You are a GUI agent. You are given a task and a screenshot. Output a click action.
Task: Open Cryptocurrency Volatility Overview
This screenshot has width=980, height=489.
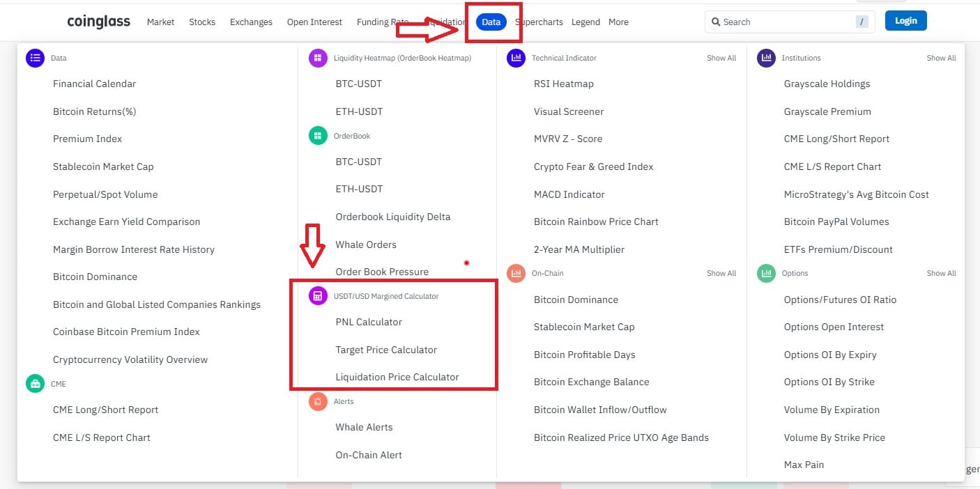pos(130,359)
